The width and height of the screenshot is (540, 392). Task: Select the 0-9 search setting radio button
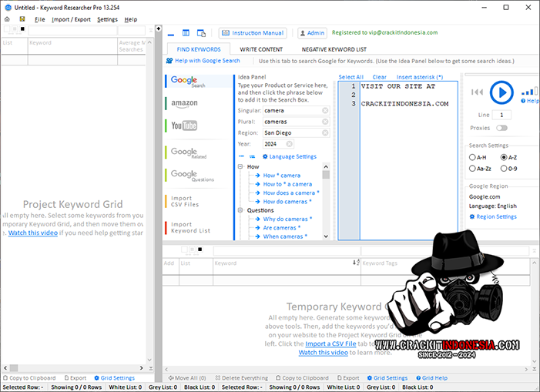tap(504, 168)
